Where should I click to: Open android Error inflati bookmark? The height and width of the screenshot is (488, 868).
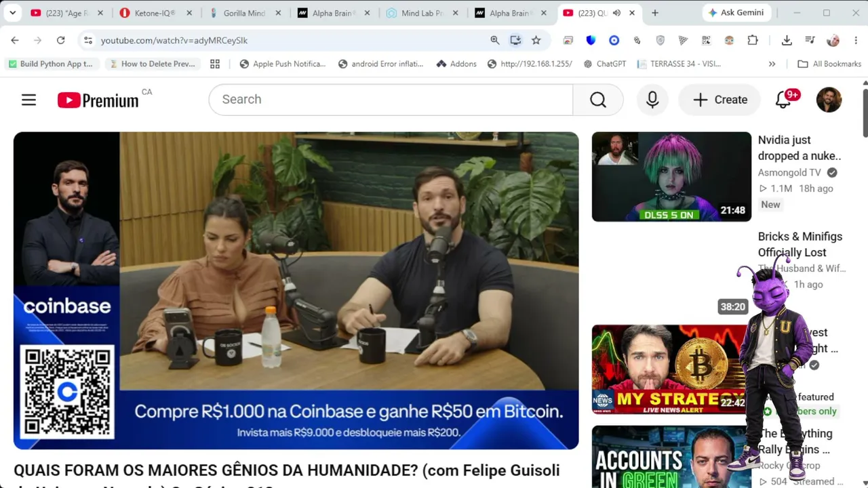tap(380, 64)
